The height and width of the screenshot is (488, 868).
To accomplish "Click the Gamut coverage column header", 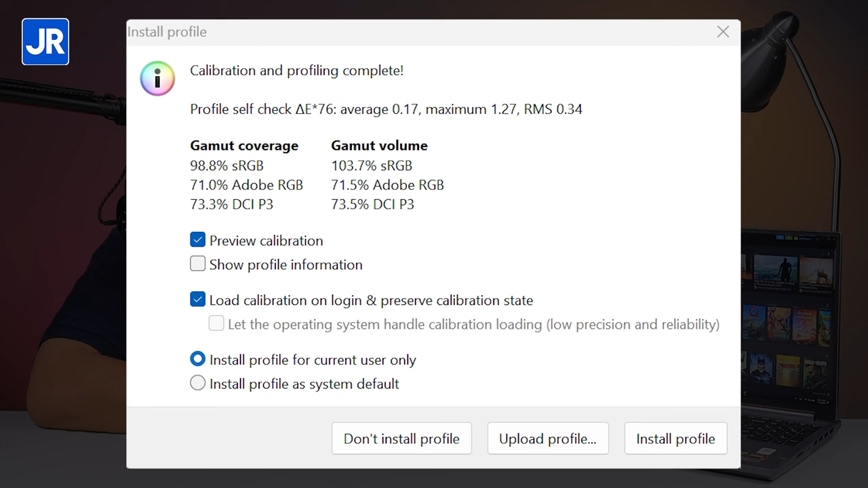I will point(244,145).
